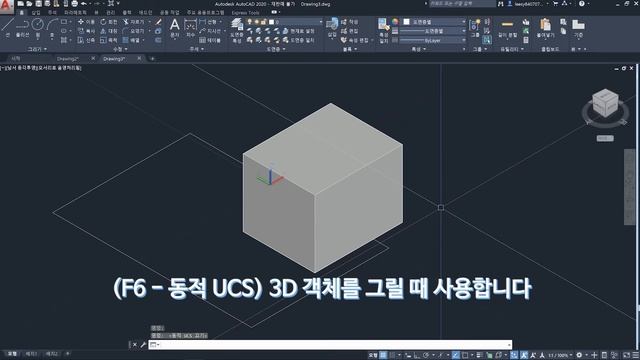The width and height of the screenshot is (640, 360).
Task: Open the linetype ByLayer dropdown
Action: click(433, 40)
